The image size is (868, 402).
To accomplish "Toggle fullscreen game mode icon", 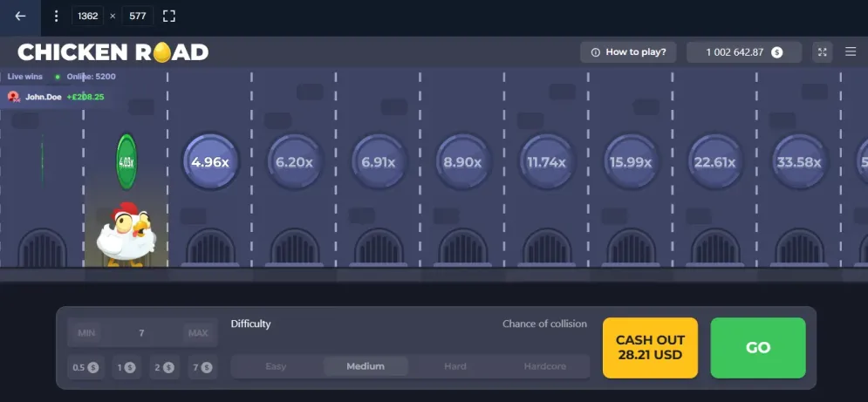I will tap(822, 52).
